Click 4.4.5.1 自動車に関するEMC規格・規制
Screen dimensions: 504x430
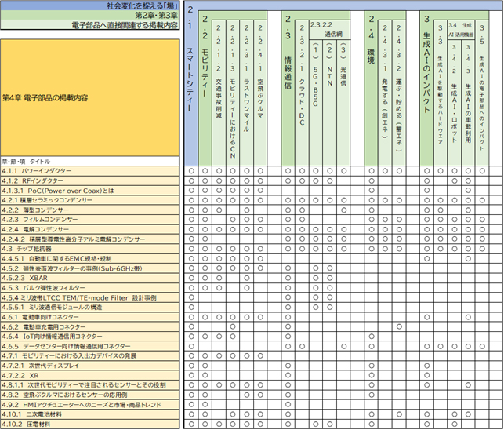[x=89, y=258]
